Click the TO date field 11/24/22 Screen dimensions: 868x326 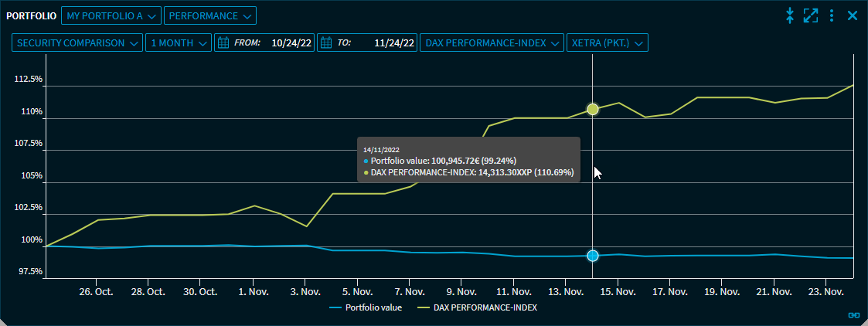(394, 43)
